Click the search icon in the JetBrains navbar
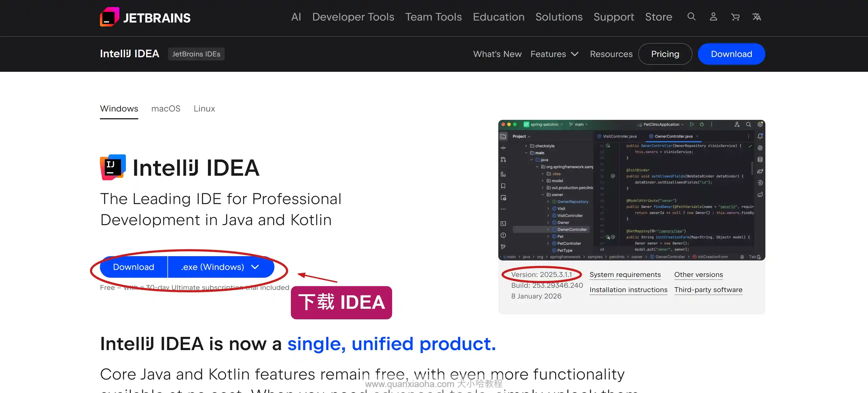868x393 pixels. tap(691, 16)
